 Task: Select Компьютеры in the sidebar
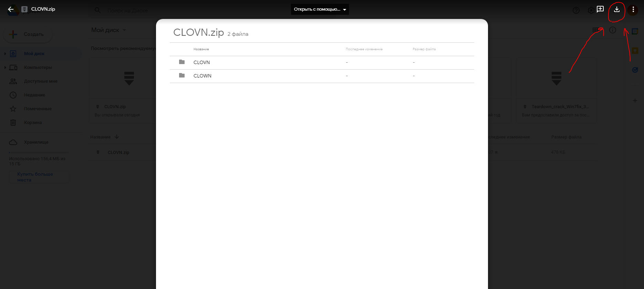pos(38,68)
